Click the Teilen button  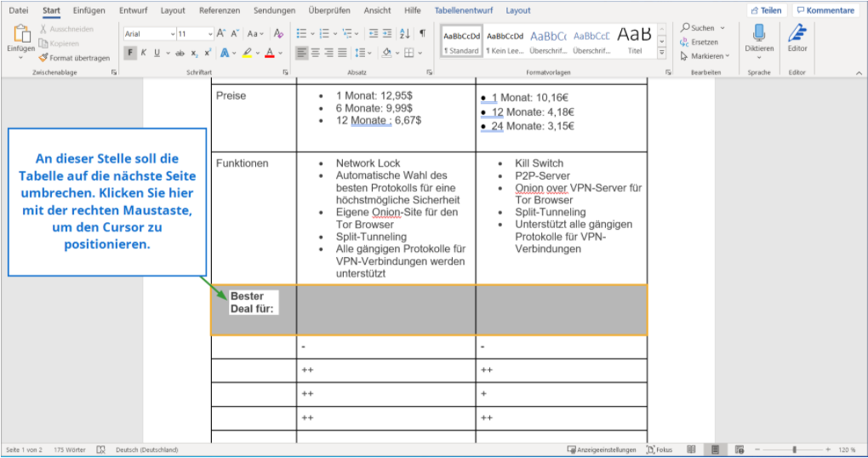coord(766,10)
